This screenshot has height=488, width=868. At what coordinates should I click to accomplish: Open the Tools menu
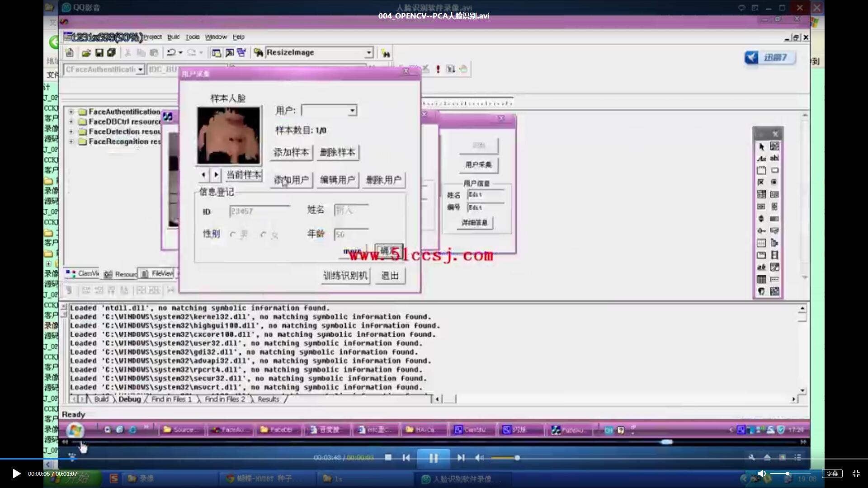tap(193, 37)
